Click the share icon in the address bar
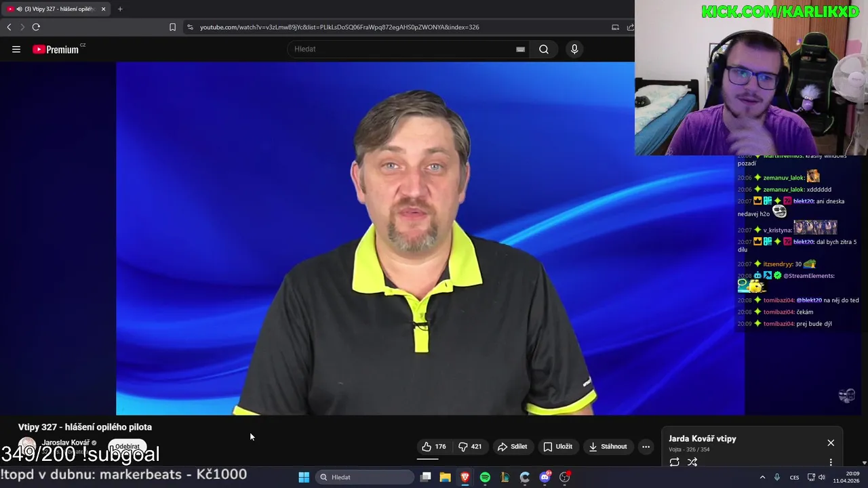The image size is (868, 488). coord(630,27)
